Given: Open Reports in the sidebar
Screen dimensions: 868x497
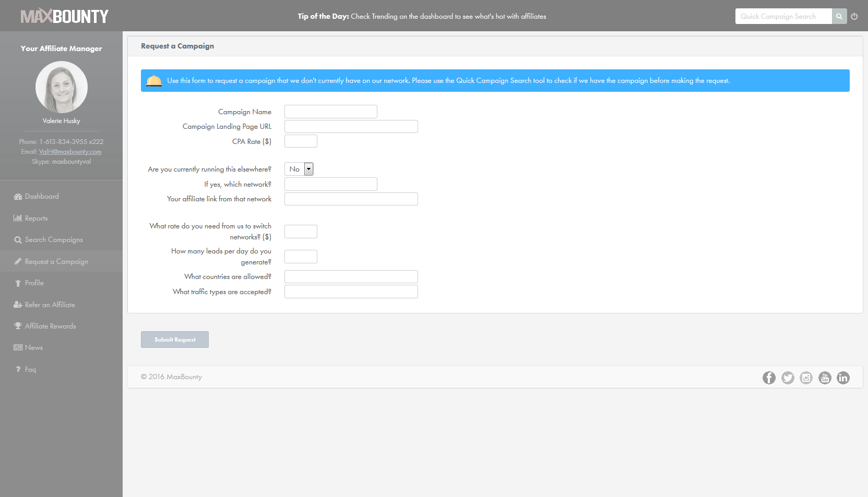Looking at the screenshot, I should (36, 218).
